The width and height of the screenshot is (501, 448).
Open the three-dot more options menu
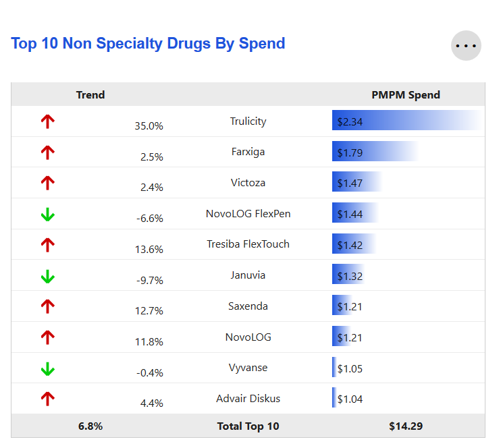coord(466,46)
